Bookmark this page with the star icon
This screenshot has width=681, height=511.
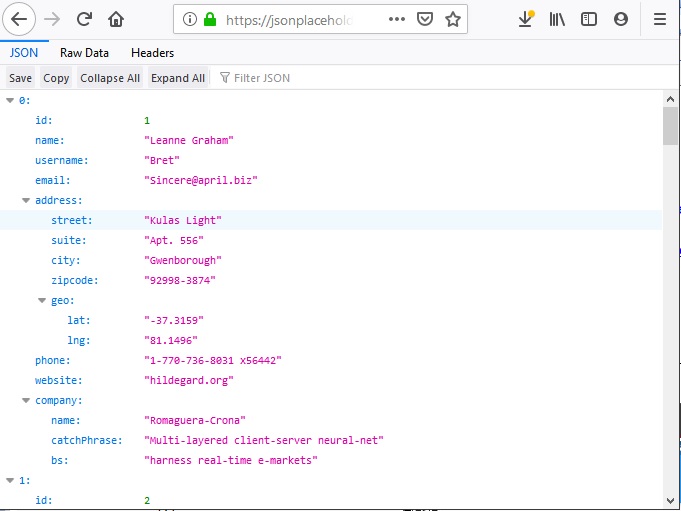[453, 19]
